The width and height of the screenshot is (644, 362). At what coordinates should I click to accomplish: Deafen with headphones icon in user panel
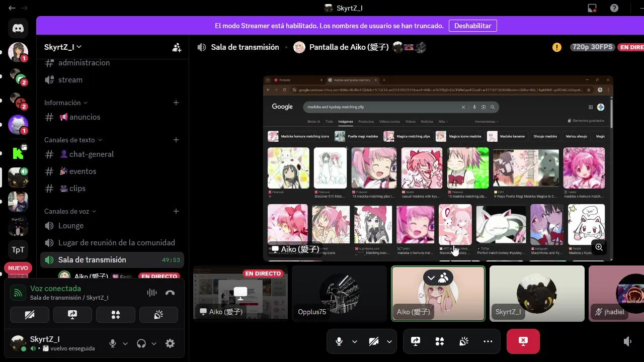[141, 343]
